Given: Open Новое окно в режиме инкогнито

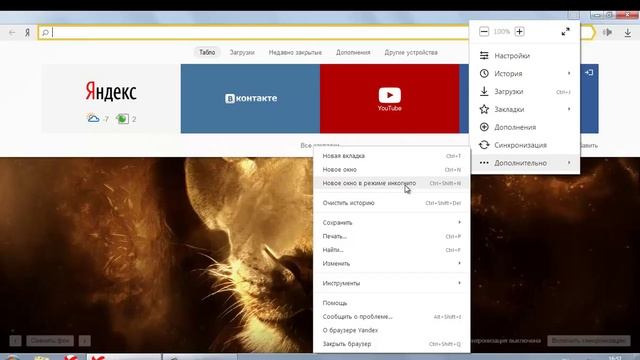Looking at the screenshot, I should [x=392, y=183].
